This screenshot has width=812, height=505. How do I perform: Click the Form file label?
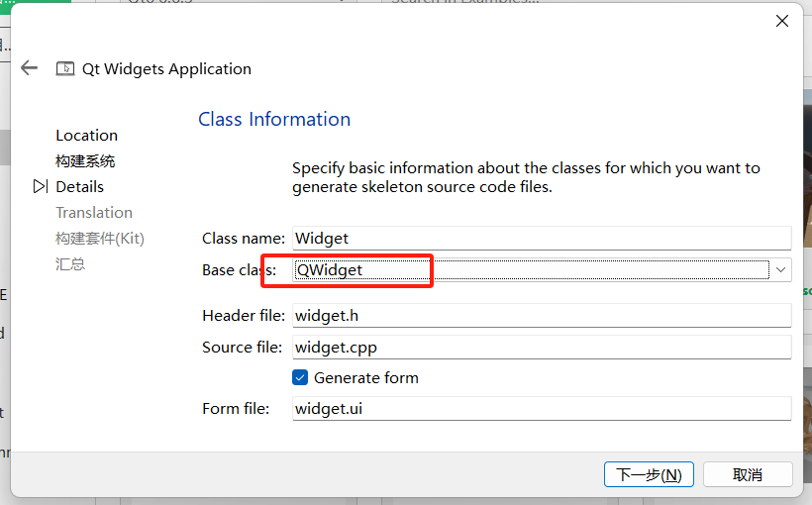tap(236, 409)
